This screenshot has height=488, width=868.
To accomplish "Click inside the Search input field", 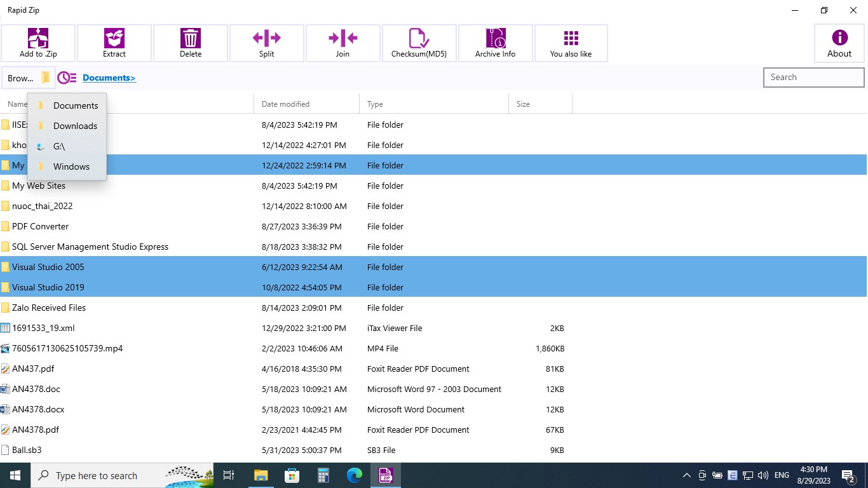I will click(813, 78).
